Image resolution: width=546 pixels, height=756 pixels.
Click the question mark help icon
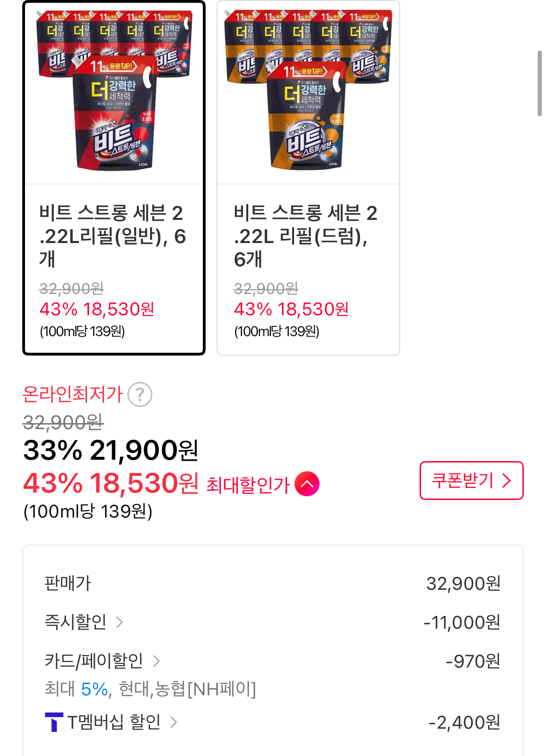pyautogui.click(x=139, y=394)
